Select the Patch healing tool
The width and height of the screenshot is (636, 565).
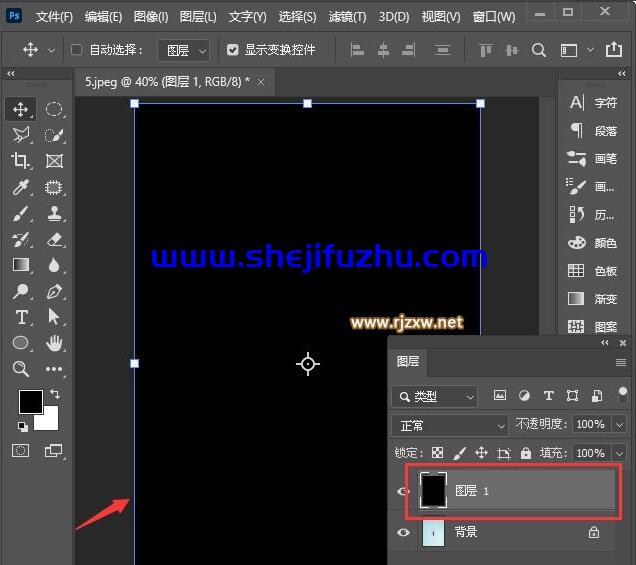pyautogui.click(x=54, y=187)
